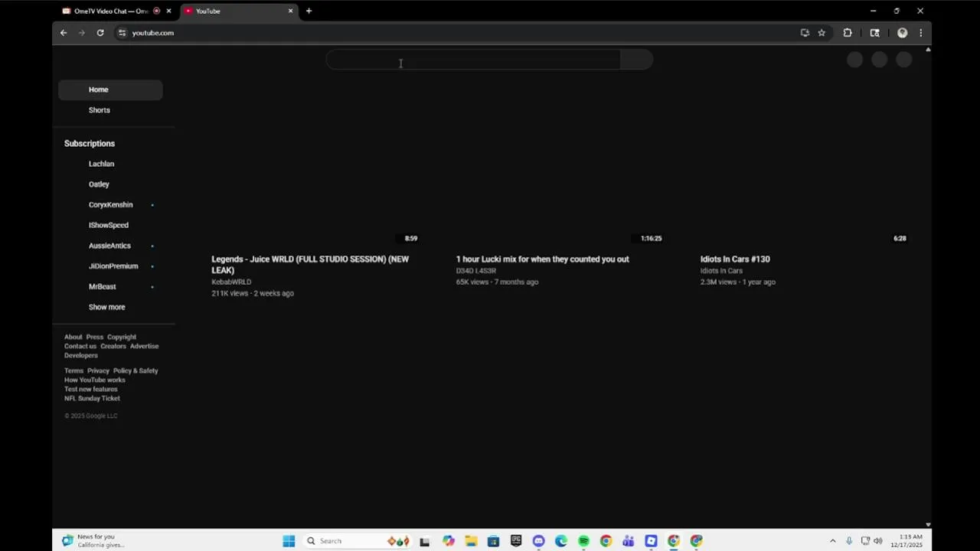Open the Chrome profile avatar

902,33
